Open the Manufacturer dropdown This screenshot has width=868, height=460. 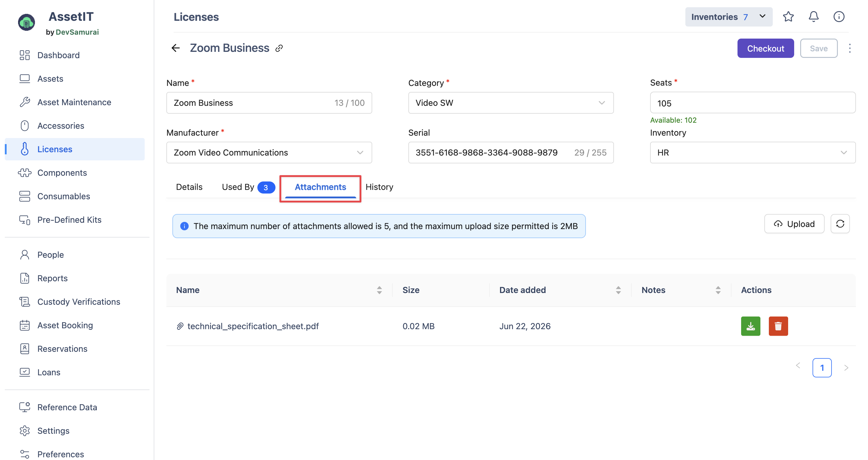[x=269, y=153]
